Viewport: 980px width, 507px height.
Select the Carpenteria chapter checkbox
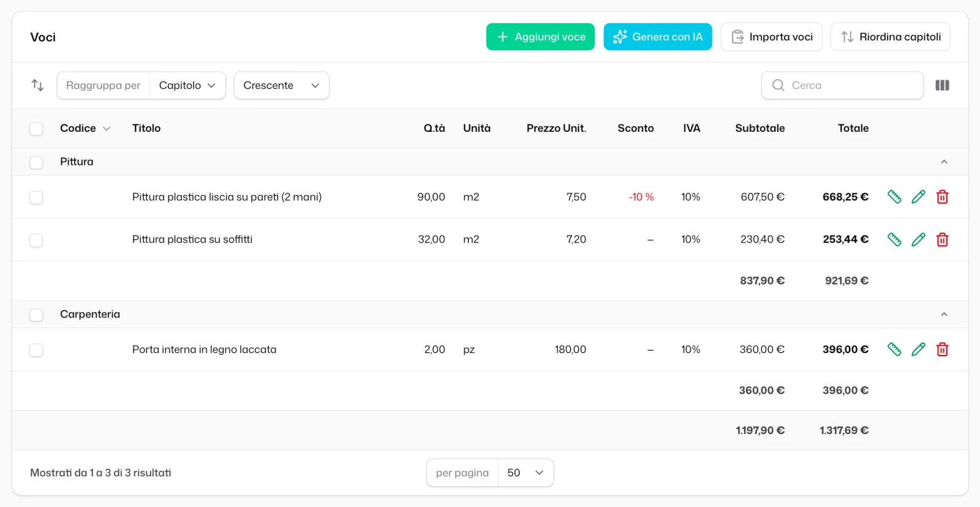36,314
